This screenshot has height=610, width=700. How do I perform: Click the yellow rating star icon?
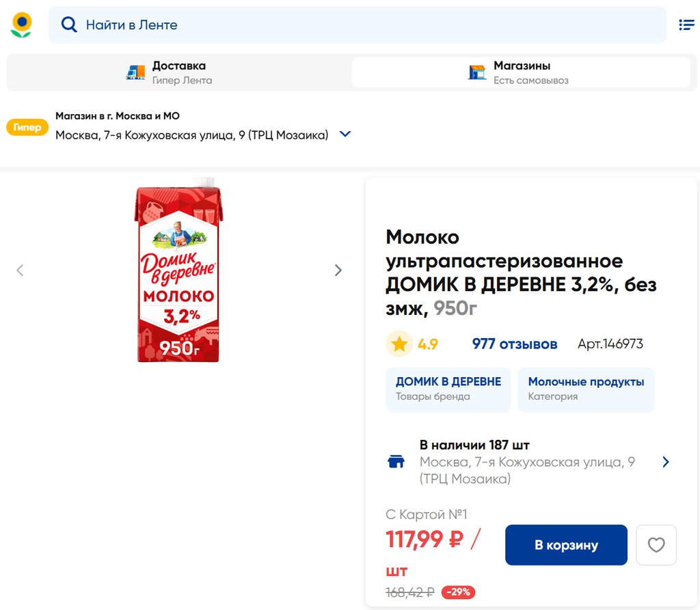[399, 344]
